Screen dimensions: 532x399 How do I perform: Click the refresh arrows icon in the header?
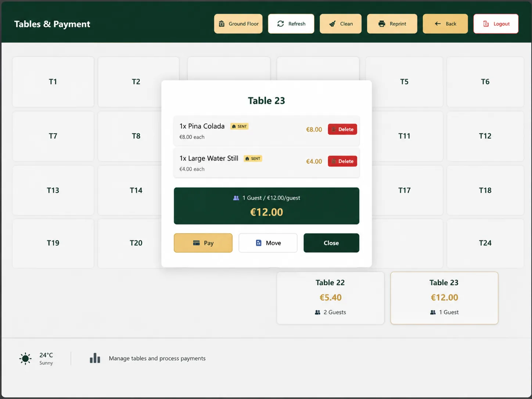(281, 24)
